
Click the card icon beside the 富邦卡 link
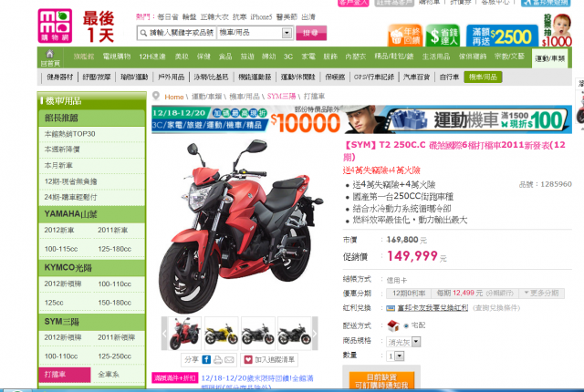pos(391,308)
